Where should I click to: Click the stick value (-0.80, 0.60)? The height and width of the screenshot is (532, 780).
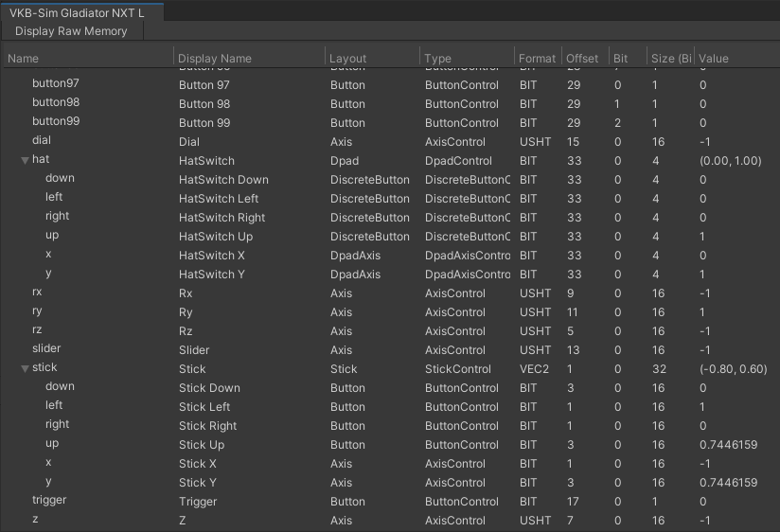(734, 369)
